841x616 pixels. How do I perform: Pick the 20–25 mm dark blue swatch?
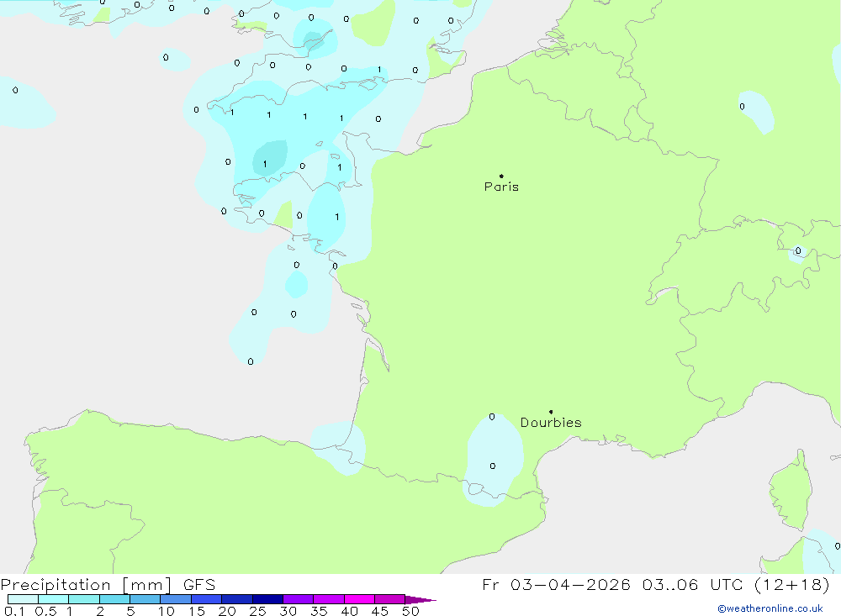pos(237,599)
